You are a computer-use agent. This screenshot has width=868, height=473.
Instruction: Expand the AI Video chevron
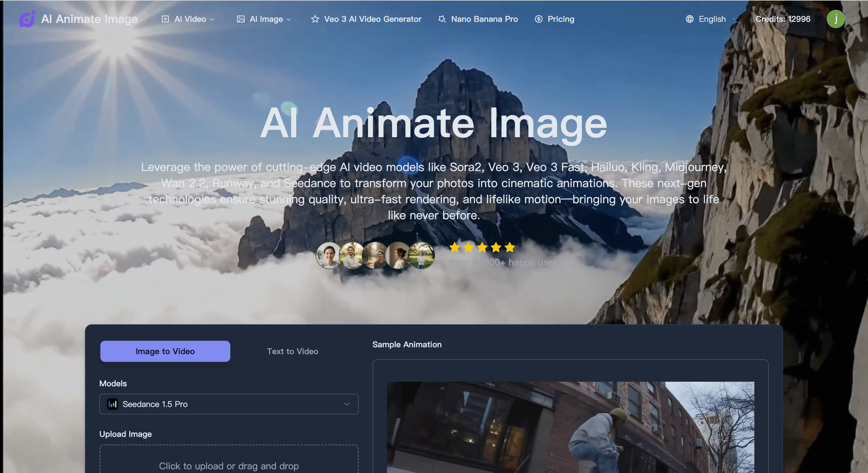point(212,20)
